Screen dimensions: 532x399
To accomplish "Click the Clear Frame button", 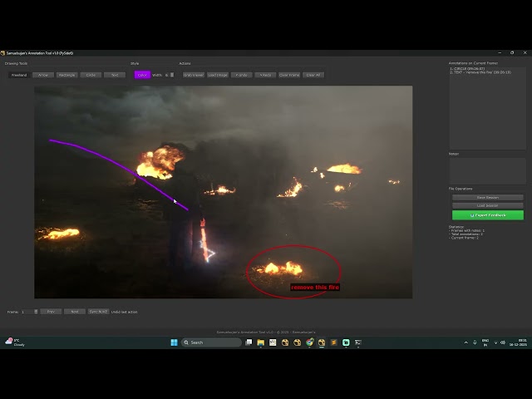I will (289, 75).
